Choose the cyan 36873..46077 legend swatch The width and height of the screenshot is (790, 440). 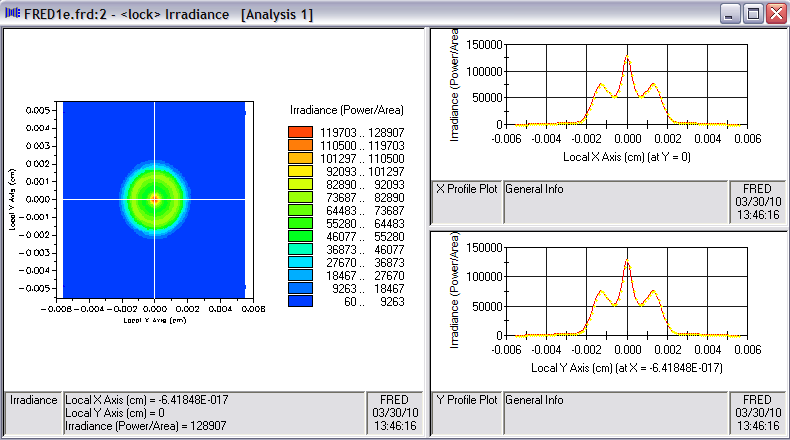point(301,249)
